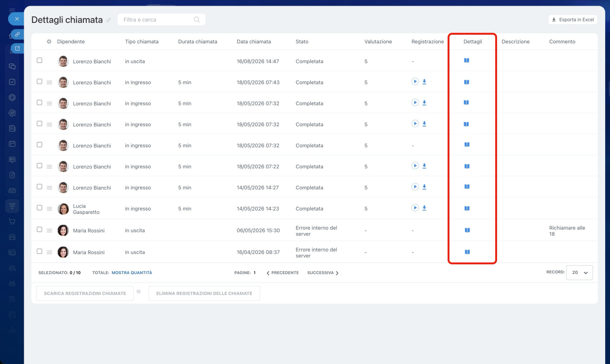Download recording of the 14/05/2026 14:27 call
The image size is (610, 364).
click(424, 187)
